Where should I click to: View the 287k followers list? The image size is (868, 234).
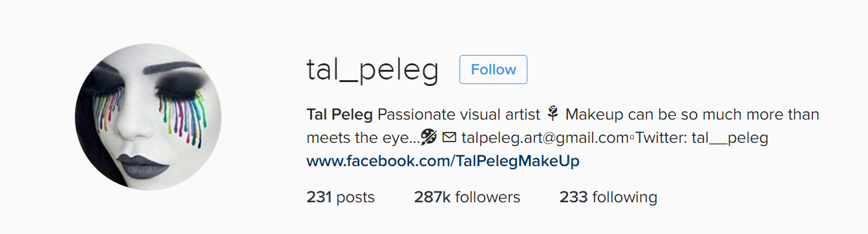[x=467, y=197]
